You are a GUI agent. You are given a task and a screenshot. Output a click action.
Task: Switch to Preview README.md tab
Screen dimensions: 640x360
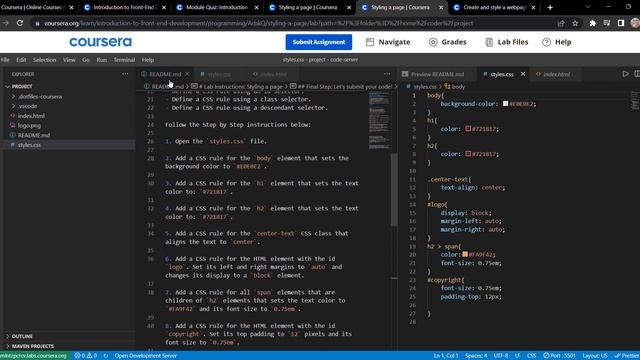tap(437, 74)
